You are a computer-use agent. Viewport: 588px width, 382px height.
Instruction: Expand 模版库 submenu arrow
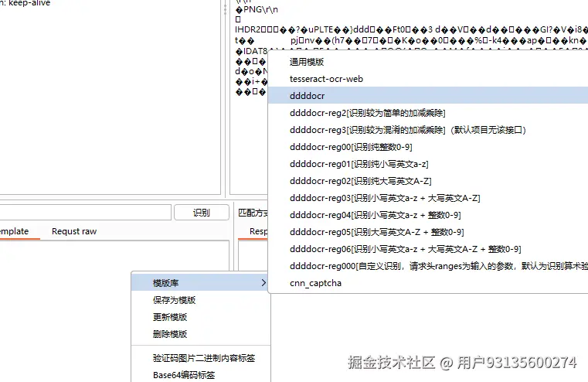click(x=263, y=282)
